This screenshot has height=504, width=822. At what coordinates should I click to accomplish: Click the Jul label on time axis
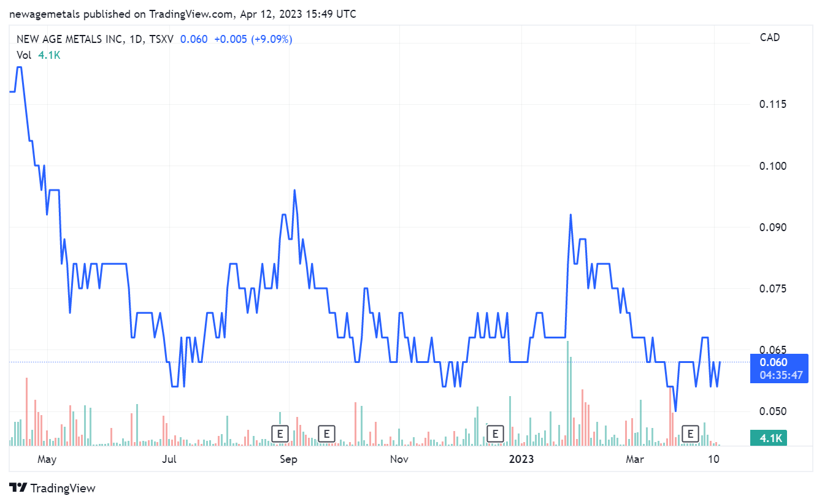[x=169, y=459]
